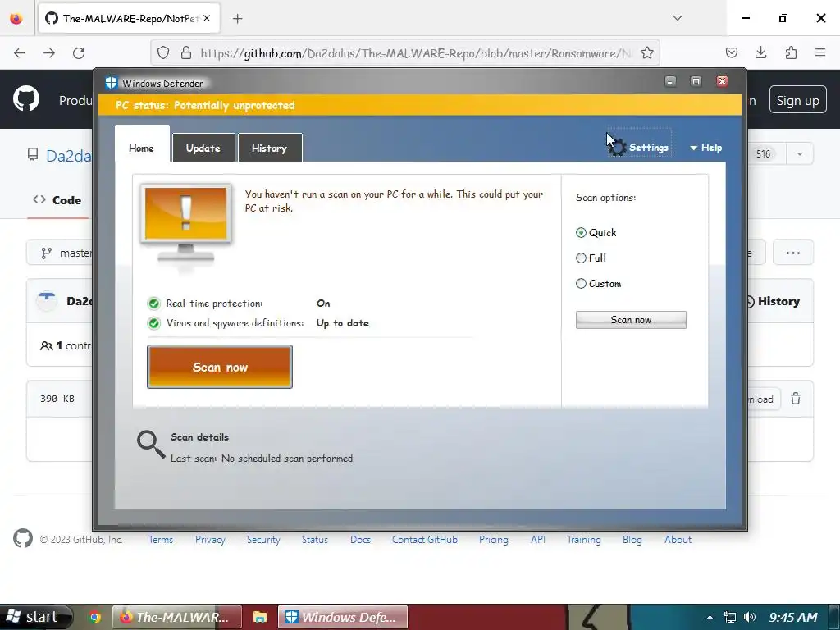Click the tracking protection shield icon
This screenshot has width=840, height=630.
click(163, 53)
